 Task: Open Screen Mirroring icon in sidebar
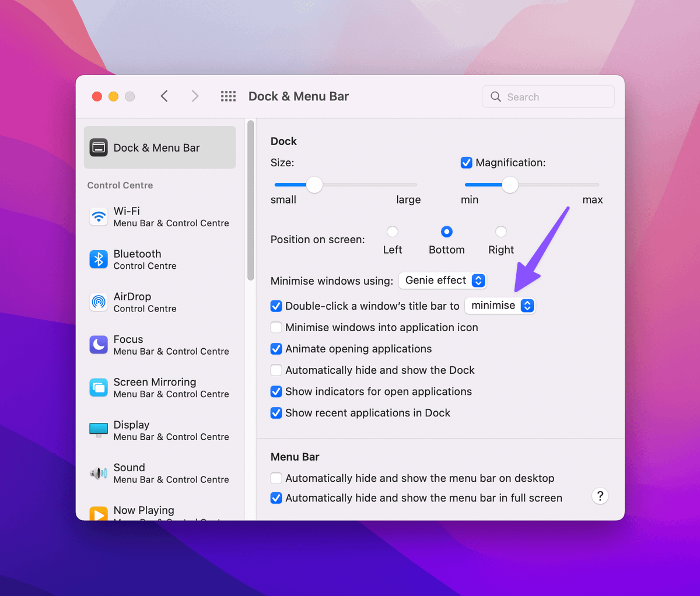coord(99,388)
